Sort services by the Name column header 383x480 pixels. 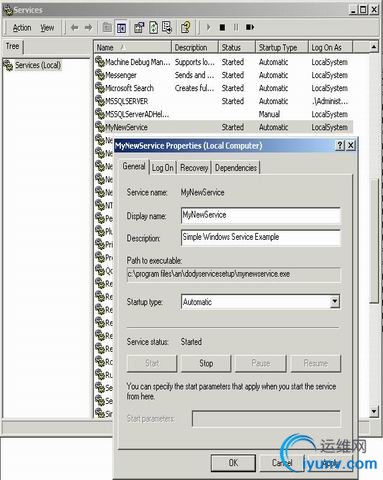[132, 47]
